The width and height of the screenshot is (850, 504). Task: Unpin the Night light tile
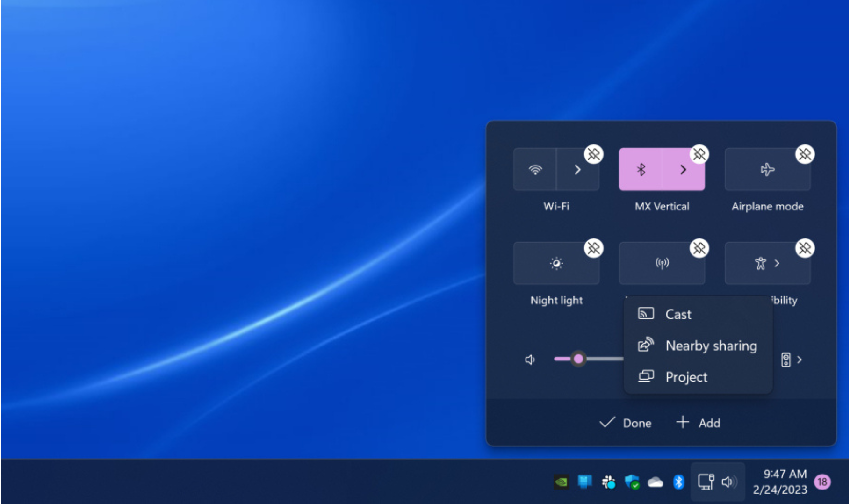594,248
